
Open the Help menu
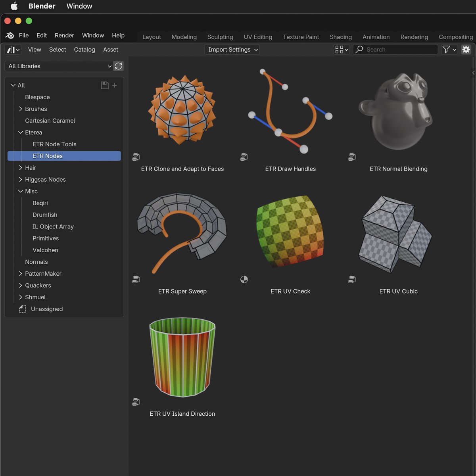(118, 35)
